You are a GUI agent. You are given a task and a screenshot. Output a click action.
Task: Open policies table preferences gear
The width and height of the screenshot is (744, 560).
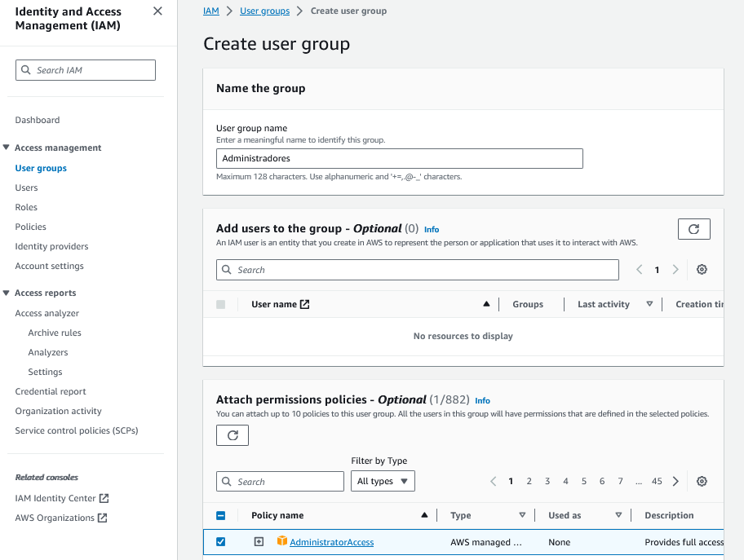tap(702, 481)
